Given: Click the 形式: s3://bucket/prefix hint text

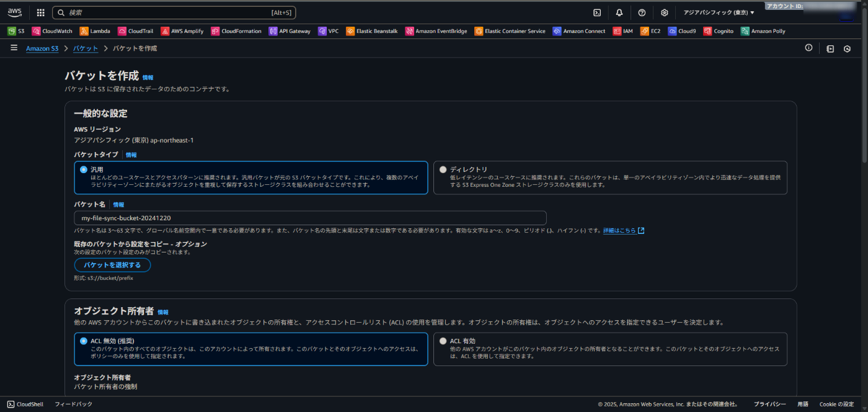Looking at the screenshot, I should [104, 278].
